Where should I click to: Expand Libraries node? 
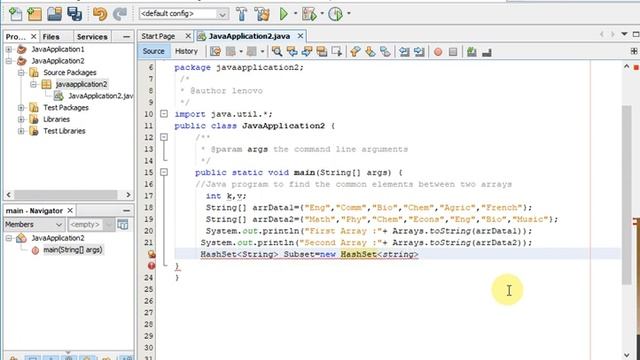click(x=21, y=120)
